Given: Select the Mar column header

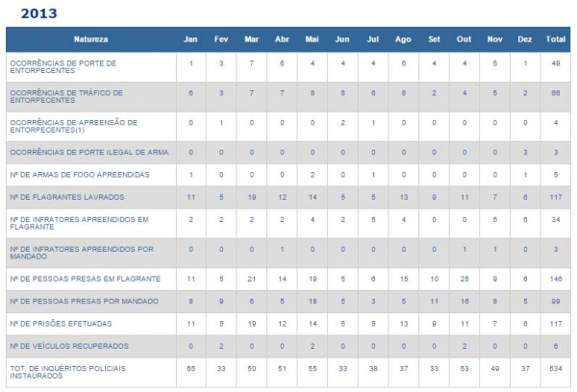Looking at the screenshot, I should coord(251,39).
